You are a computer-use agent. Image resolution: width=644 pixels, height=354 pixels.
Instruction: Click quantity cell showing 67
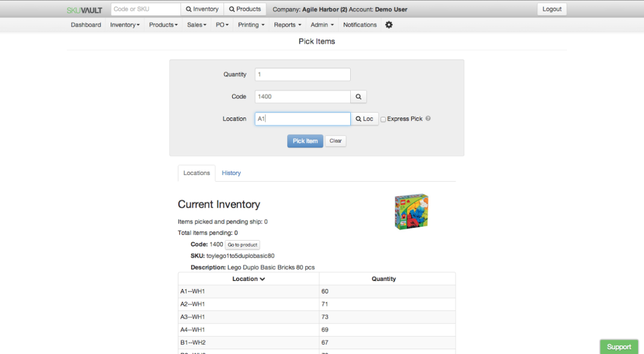[x=387, y=342]
